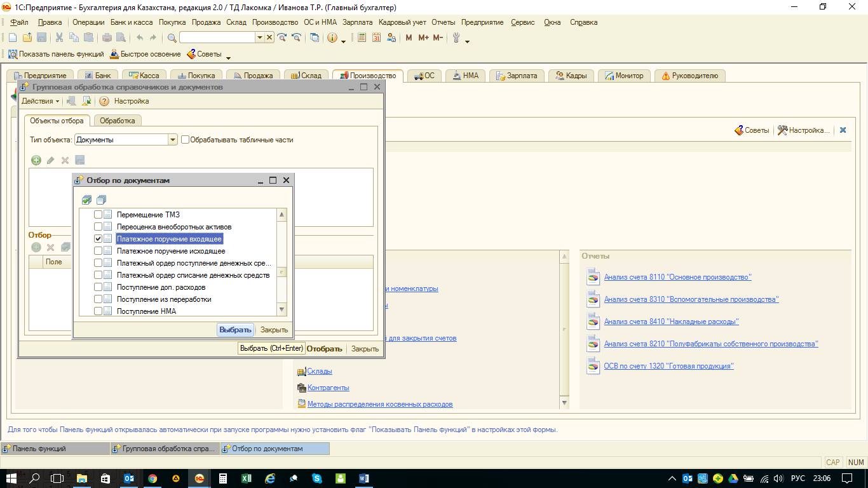The width and height of the screenshot is (868, 488).
Task: Open the Зарплата menu in the menu bar
Action: (x=357, y=22)
